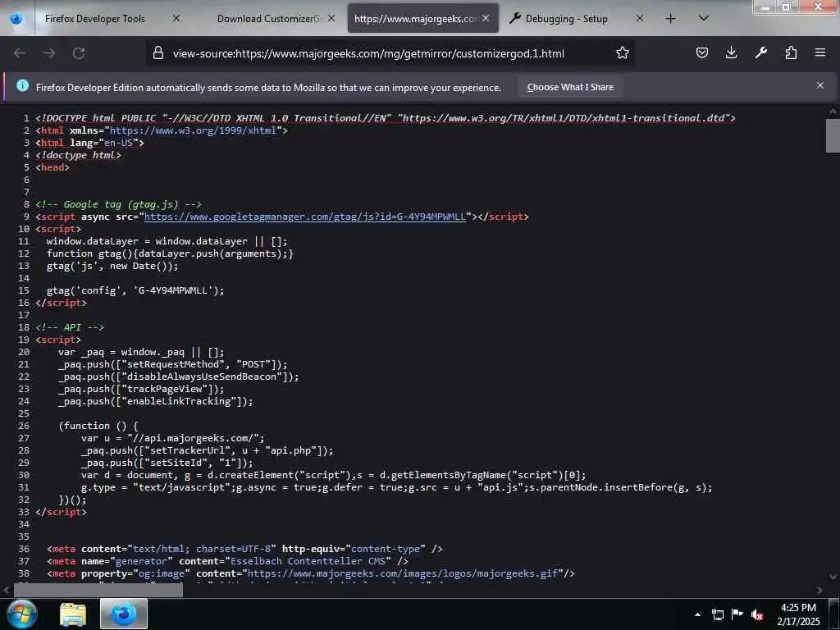Go forward with the forward arrow
This screenshot has height=630, width=840.
point(49,53)
